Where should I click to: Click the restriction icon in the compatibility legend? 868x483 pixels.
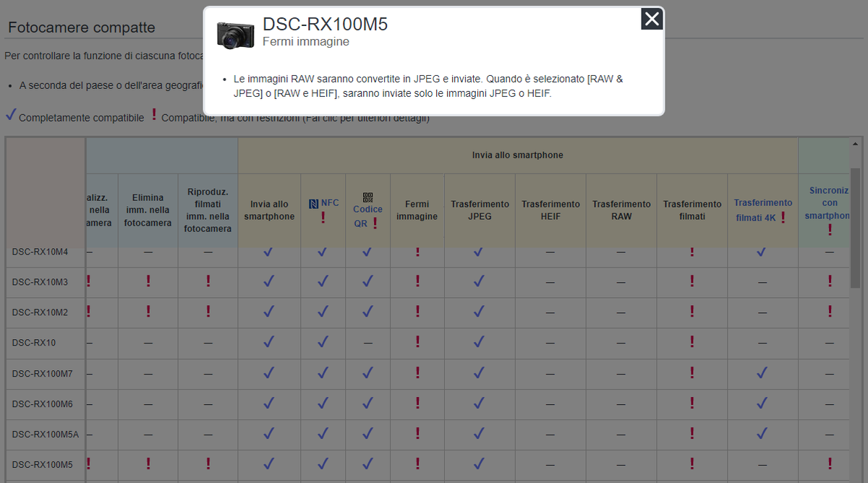[x=154, y=114]
